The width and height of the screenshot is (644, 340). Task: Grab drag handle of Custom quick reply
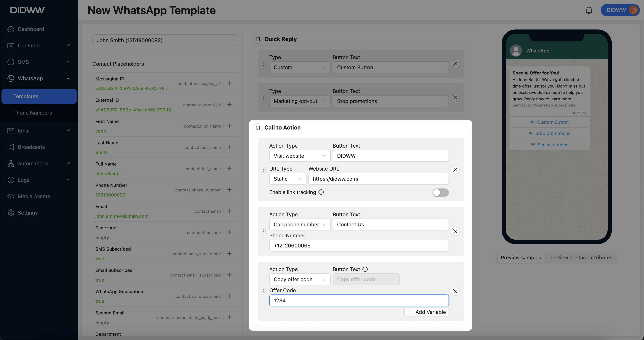point(265,64)
